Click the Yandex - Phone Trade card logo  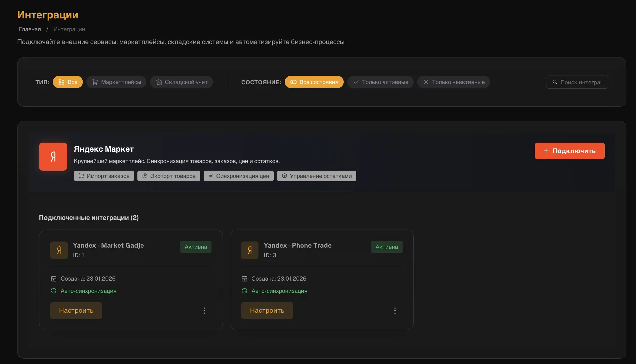[250, 250]
